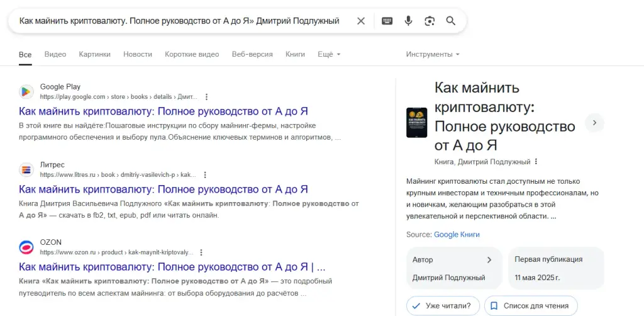Click the Список для чтения button
Image resolution: width=644 pixels, height=316 pixels.
point(531,306)
